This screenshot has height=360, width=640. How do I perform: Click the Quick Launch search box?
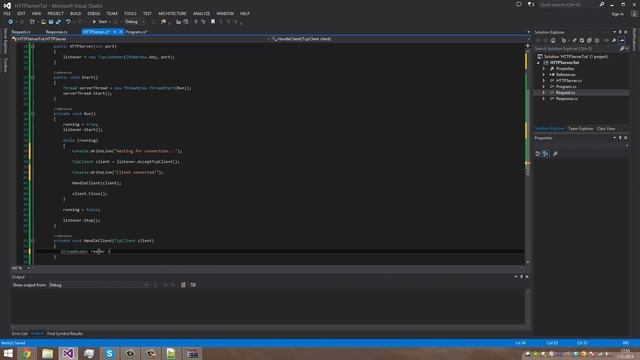tap(569, 4)
